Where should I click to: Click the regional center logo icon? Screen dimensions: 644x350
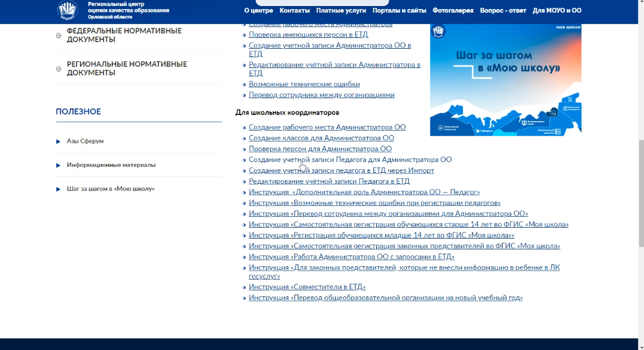[67, 10]
